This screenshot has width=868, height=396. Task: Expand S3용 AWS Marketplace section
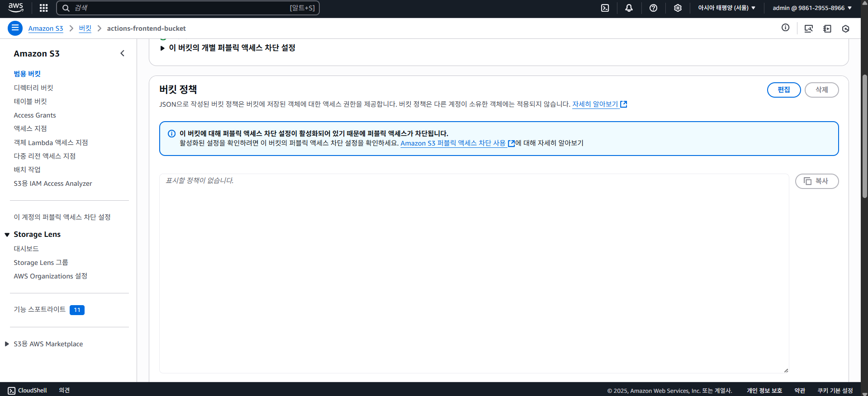click(7, 344)
